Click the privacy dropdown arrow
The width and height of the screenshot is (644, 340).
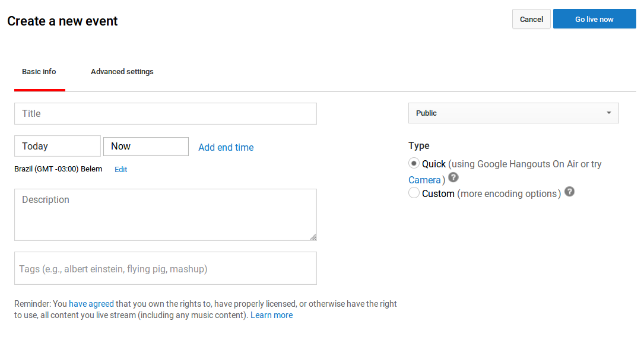click(608, 113)
